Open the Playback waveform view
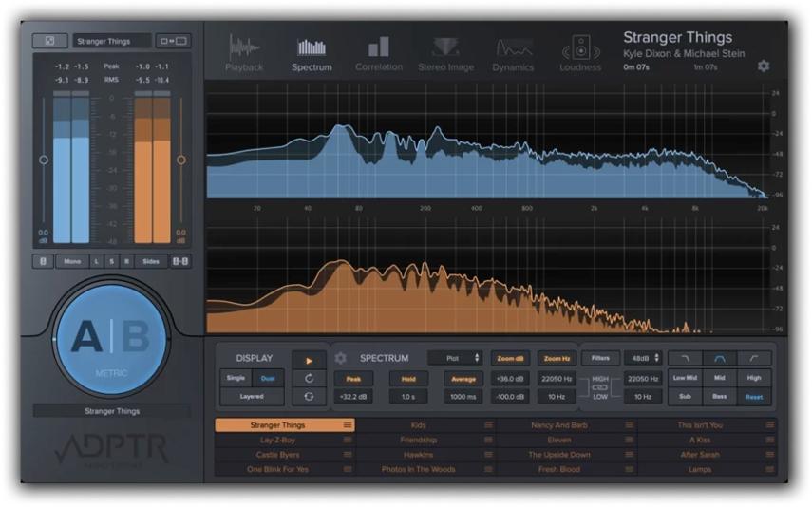The image size is (812, 507). (x=244, y=54)
